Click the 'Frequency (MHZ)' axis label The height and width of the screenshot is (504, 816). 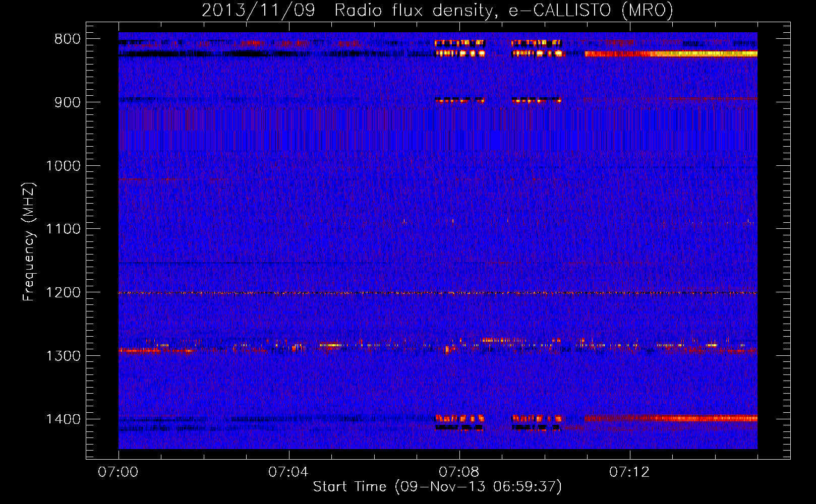pos(29,242)
